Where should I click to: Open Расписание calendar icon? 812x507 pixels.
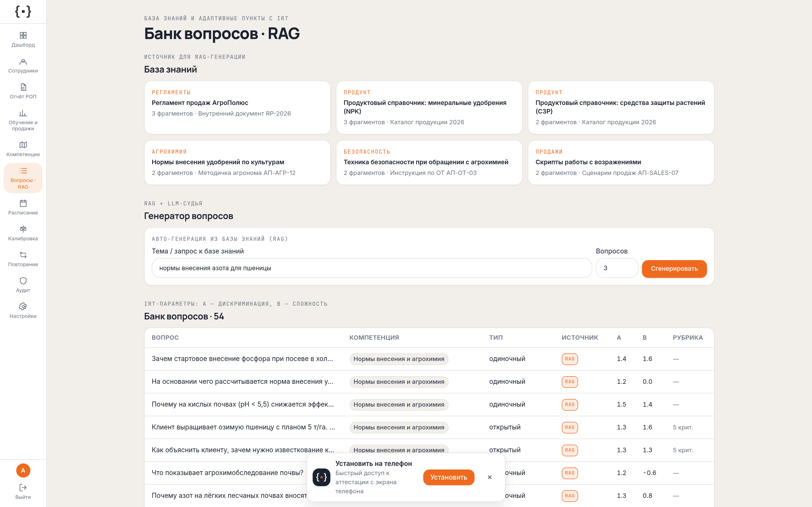(23, 203)
